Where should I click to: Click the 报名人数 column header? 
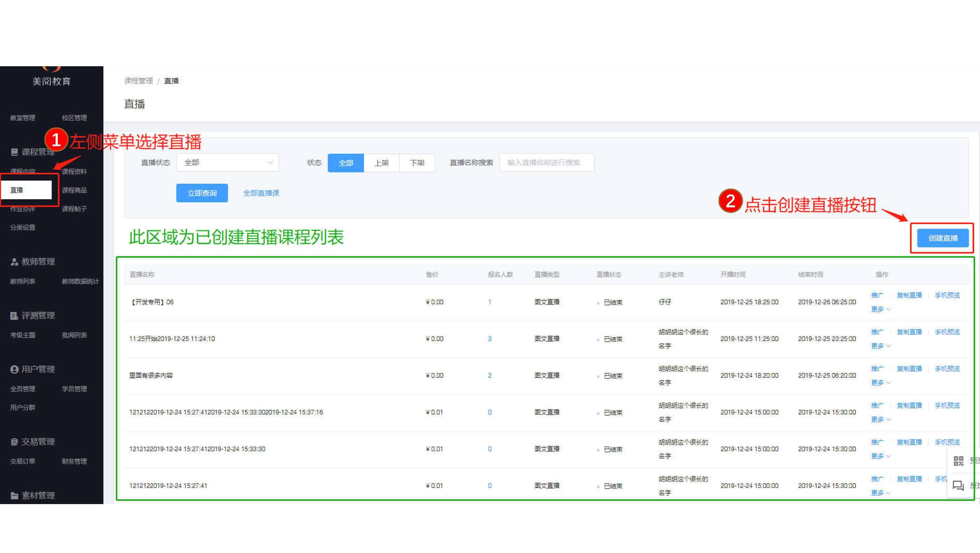tap(500, 274)
